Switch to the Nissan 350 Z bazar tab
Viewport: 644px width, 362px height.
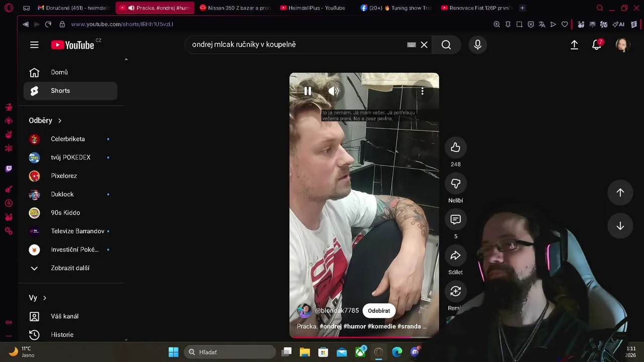pos(235,8)
